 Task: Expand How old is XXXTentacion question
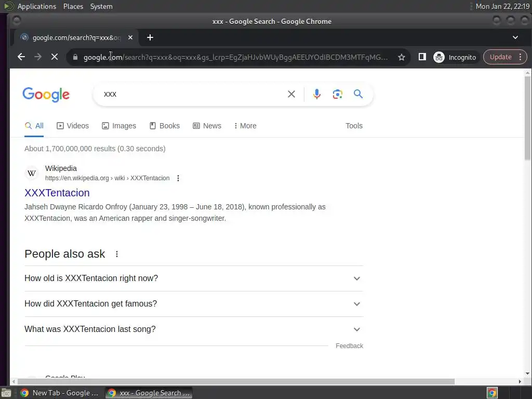click(194, 278)
